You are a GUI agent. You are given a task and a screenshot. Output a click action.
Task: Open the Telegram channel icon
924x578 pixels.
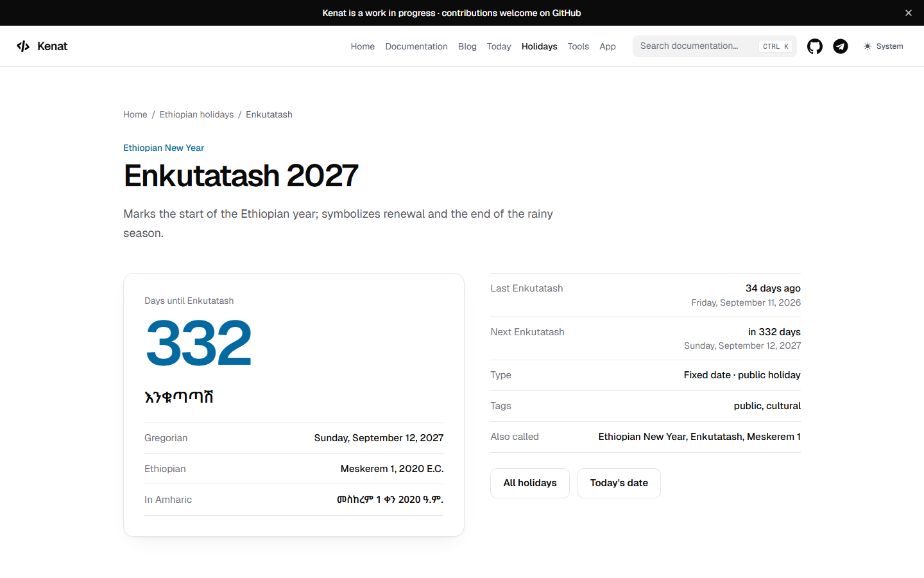click(x=841, y=46)
